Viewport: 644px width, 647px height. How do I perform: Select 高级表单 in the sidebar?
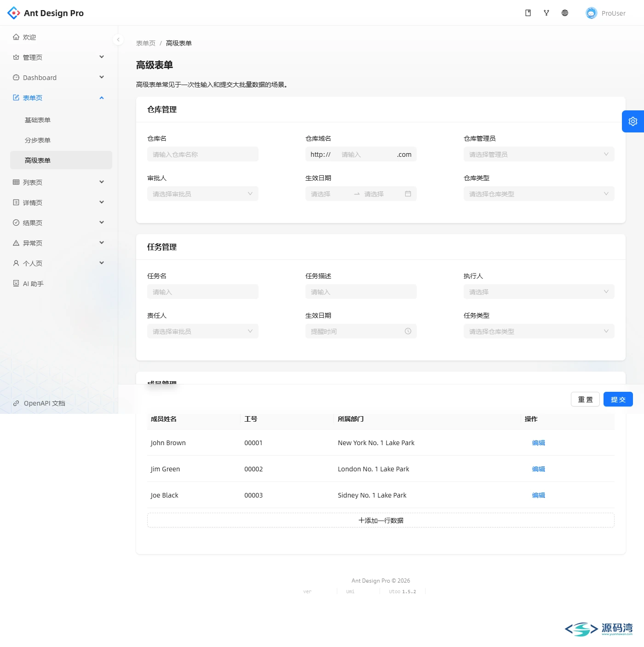tap(61, 160)
